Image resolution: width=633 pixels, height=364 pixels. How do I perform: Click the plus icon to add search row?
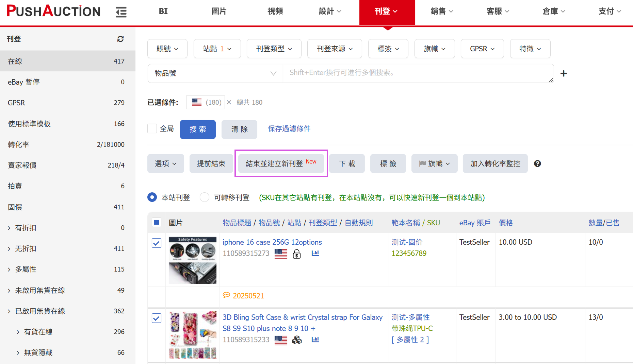click(x=564, y=73)
